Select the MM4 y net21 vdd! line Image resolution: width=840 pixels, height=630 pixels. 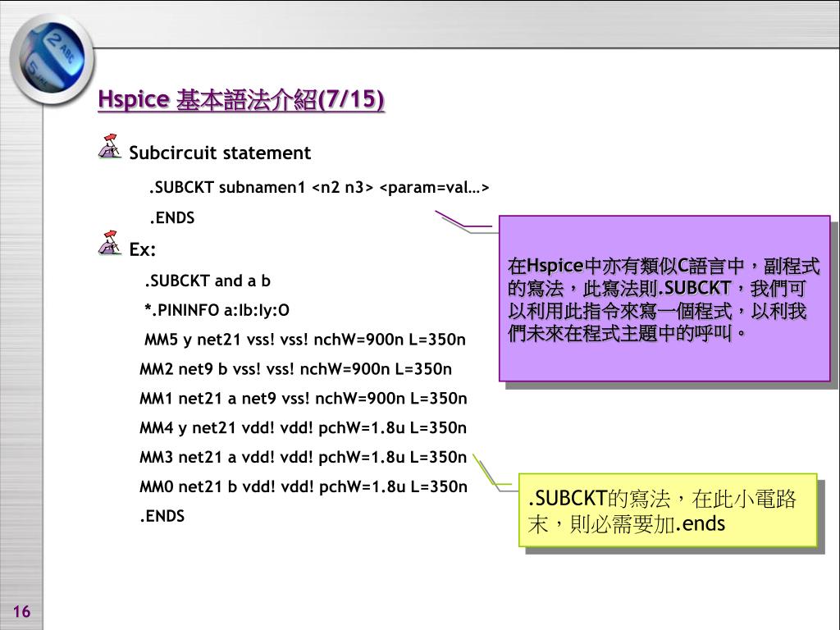304,428
